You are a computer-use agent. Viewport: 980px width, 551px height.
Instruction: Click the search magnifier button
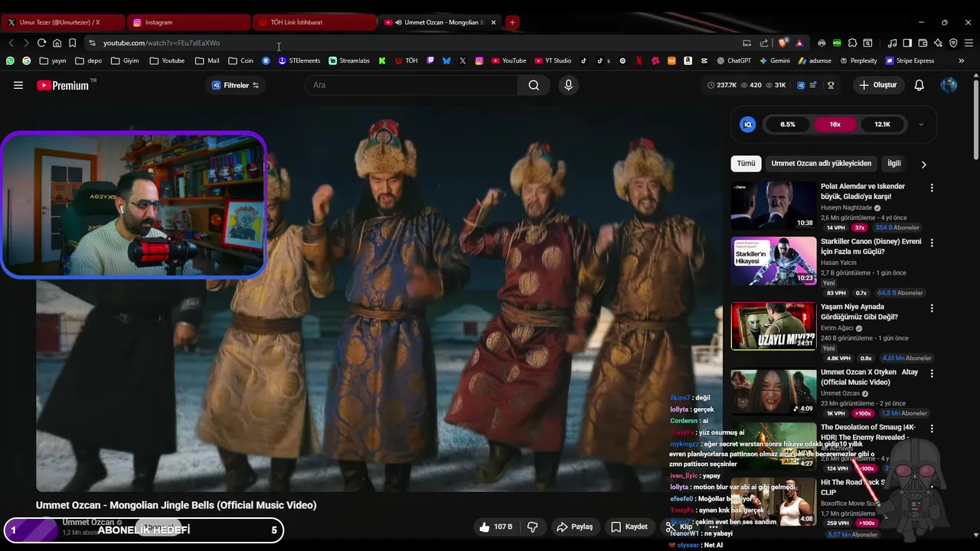tap(534, 85)
